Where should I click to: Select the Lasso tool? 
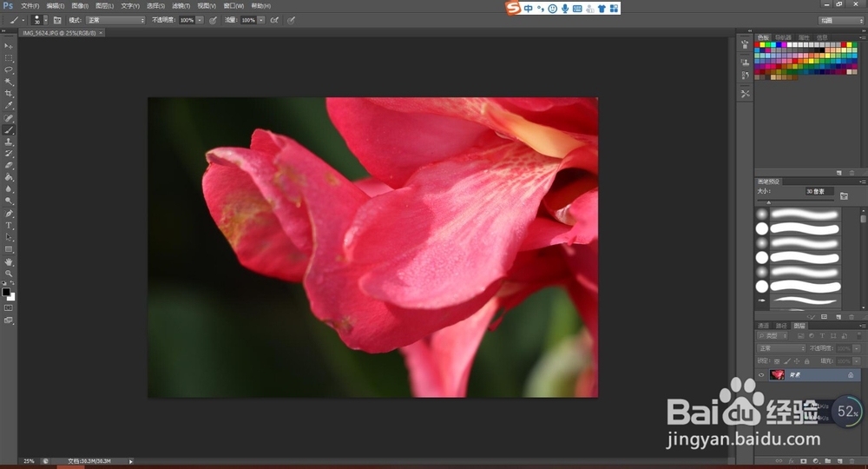pos(9,69)
